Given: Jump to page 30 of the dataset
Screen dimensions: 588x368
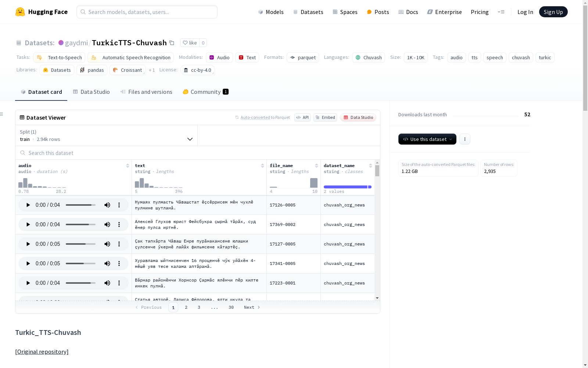Looking at the screenshot, I should 231,307.
